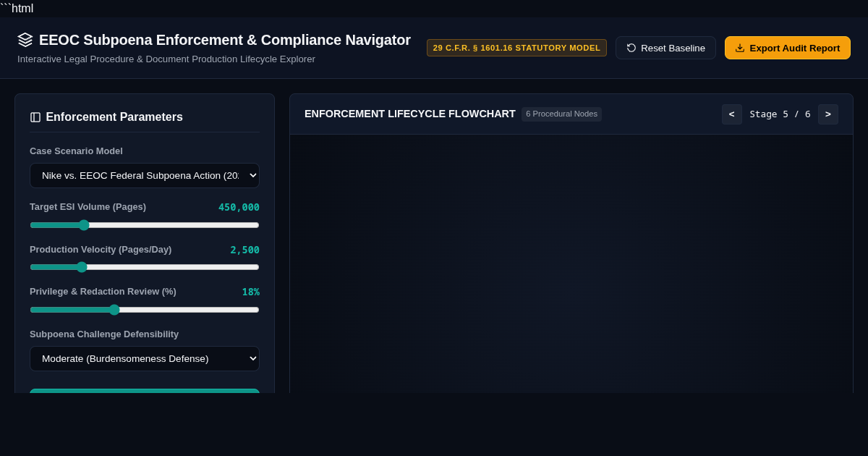Adjust the Production Velocity slider
868x456 pixels.
(x=145, y=267)
